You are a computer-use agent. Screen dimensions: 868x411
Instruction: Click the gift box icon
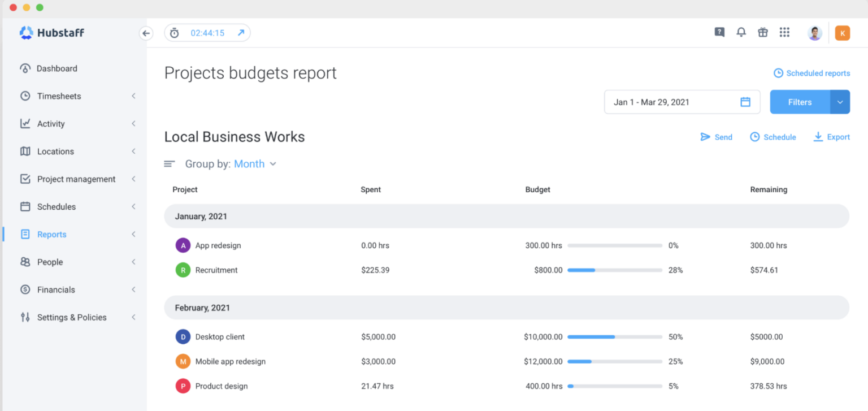coord(763,33)
